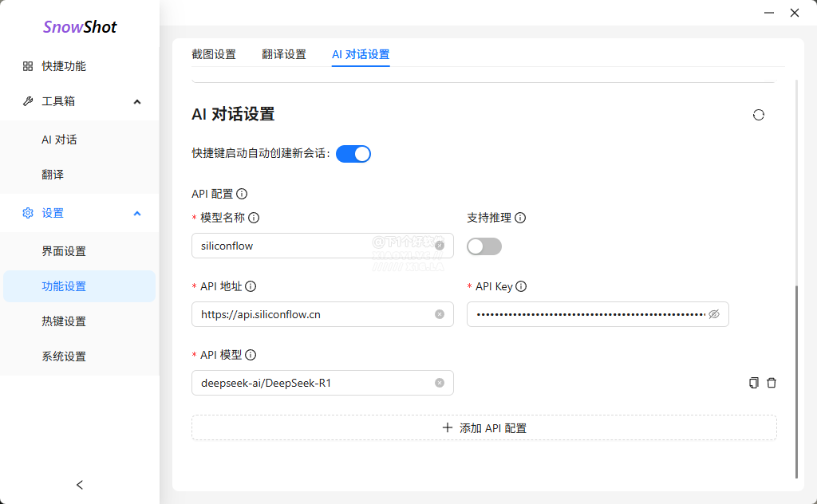The height and width of the screenshot is (504, 817).
Task: Click info icon next to 模型名称
Action: pyautogui.click(x=254, y=218)
